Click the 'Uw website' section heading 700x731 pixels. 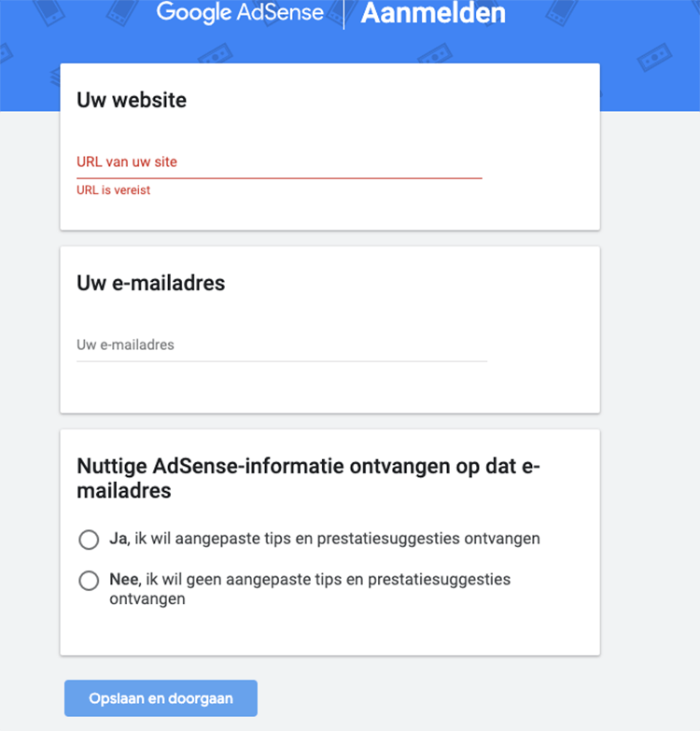[132, 100]
